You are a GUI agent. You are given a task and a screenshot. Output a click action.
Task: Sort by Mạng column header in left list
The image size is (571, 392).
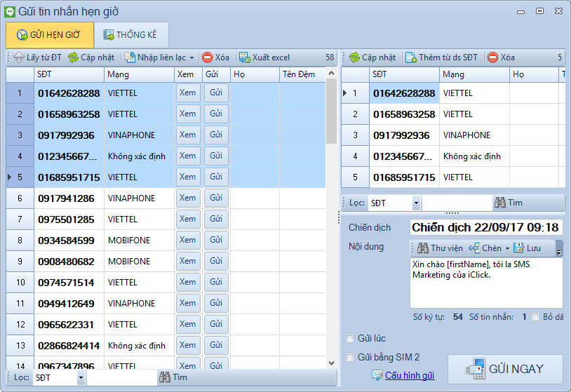pyautogui.click(x=139, y=74)
